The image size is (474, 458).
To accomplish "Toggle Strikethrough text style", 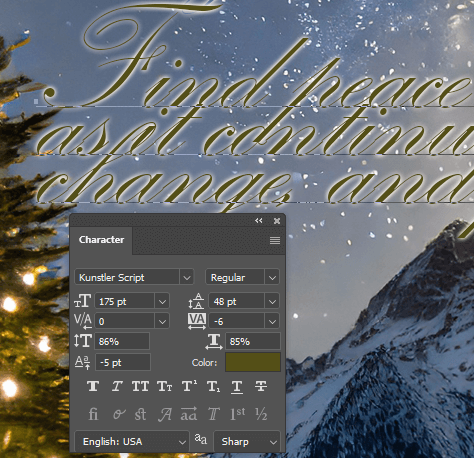I will (x=261, y=386).
